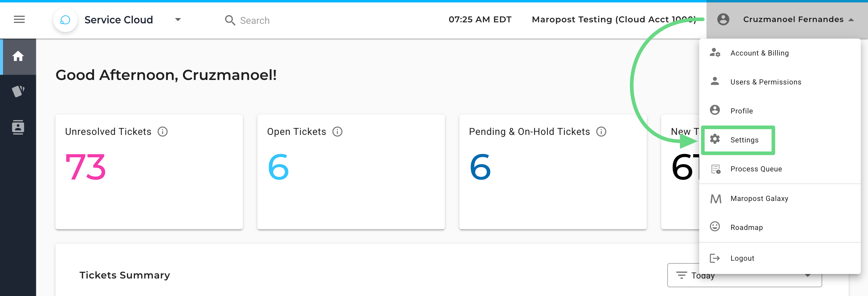Choose Users & Permissions menu item
This screenshot has width=868, height=296.
coord(766,82)
